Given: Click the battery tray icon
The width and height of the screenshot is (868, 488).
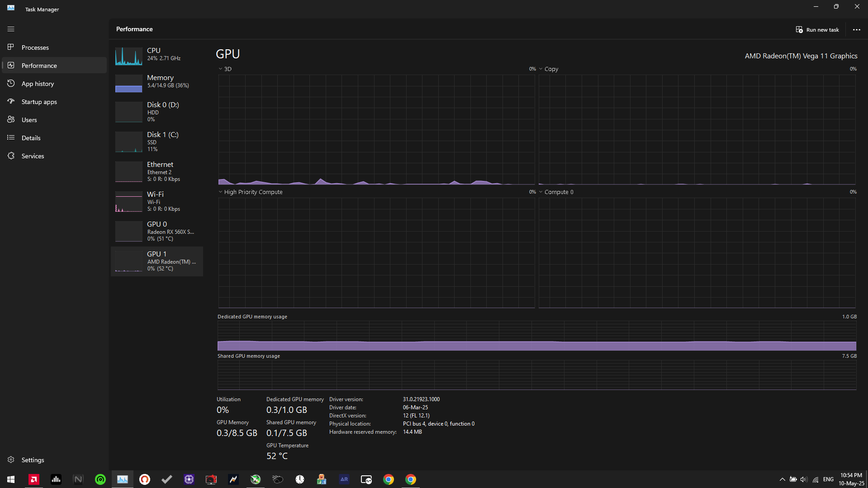Looking at the screenshot, I should click(x=793, y=479).
